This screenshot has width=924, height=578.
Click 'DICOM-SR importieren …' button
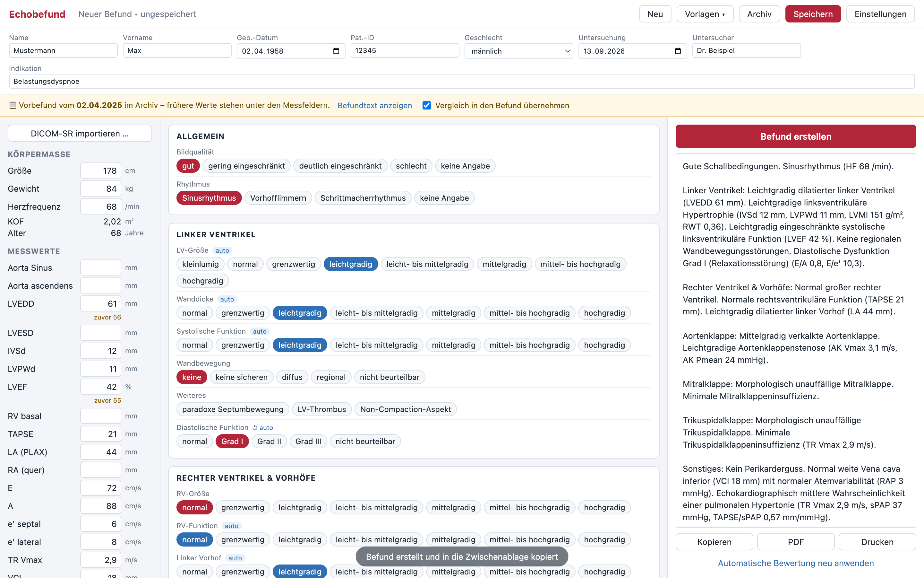point(80,133)
